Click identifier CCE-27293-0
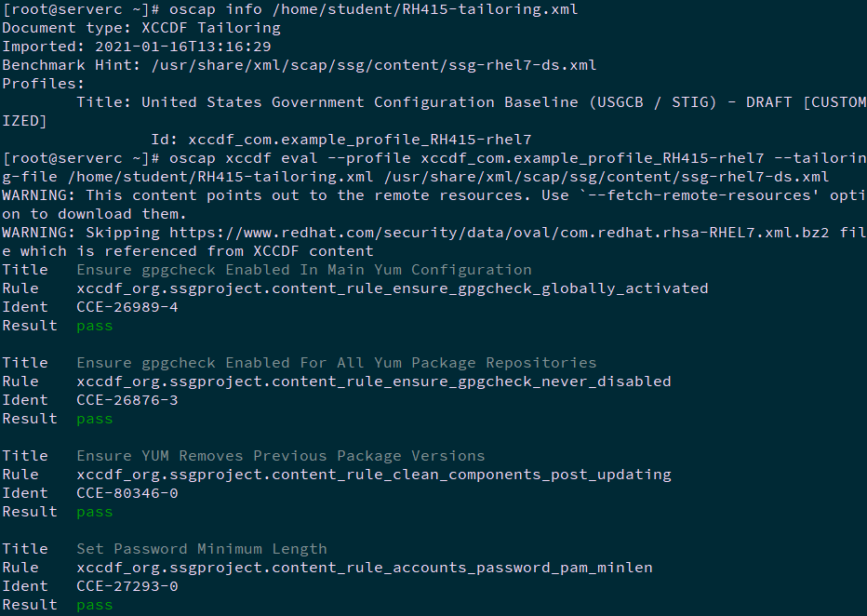This screenshot has height=616, width=867. coord(127,585)
